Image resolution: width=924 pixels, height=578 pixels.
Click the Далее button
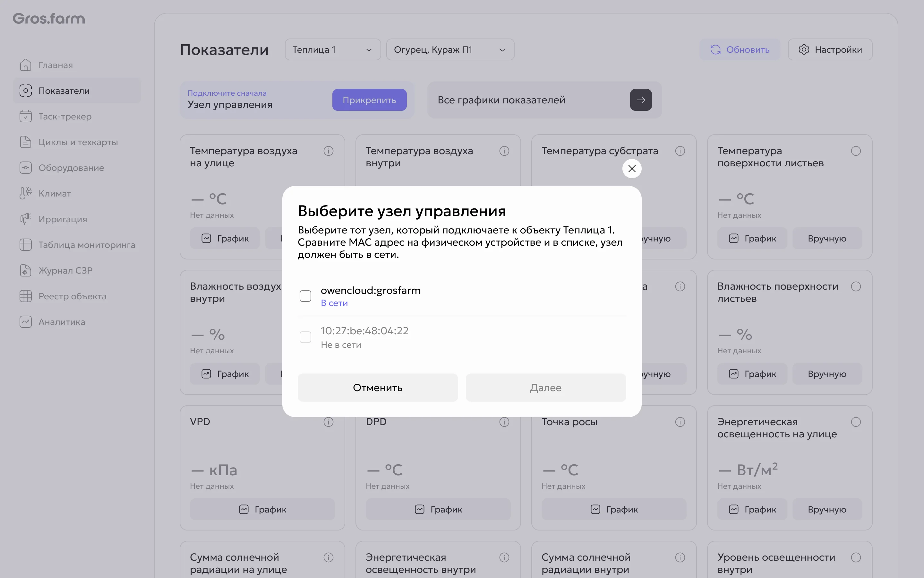click(546, 388)
